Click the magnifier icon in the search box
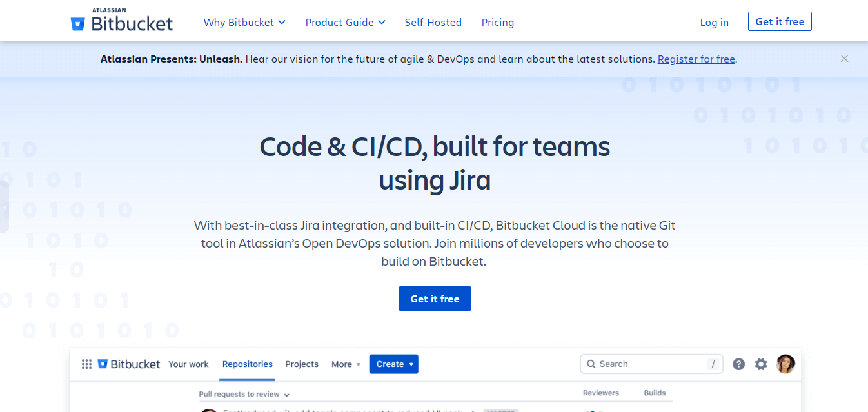868x412 pixels. pyautogui.click(x=591, y=364)
